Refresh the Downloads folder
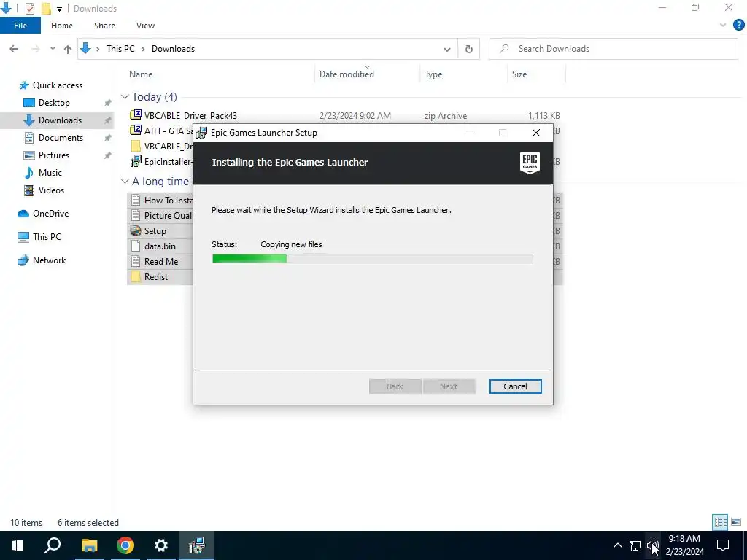Viewport: 747px width, 560px height. tap(469, 49)
